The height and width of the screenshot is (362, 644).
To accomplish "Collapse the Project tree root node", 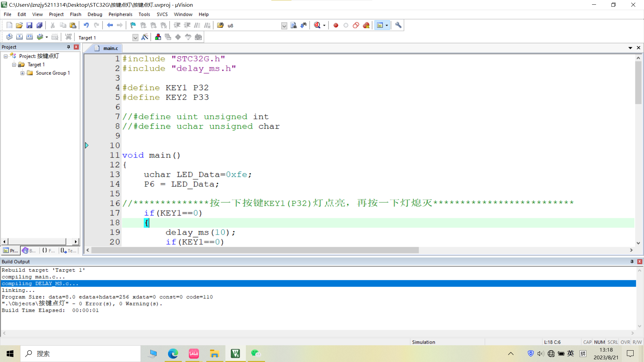I will pos(6,56).
